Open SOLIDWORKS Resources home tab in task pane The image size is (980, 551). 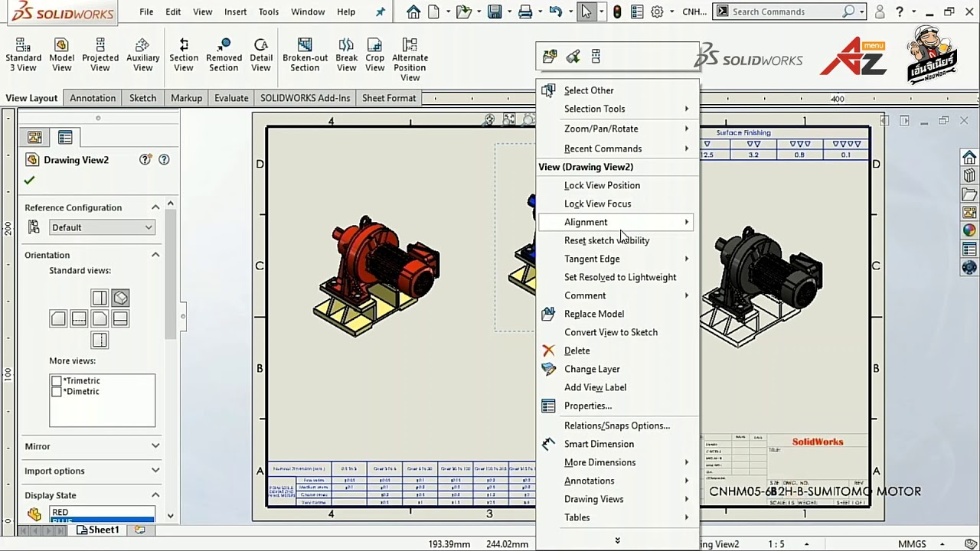[969, 158]
